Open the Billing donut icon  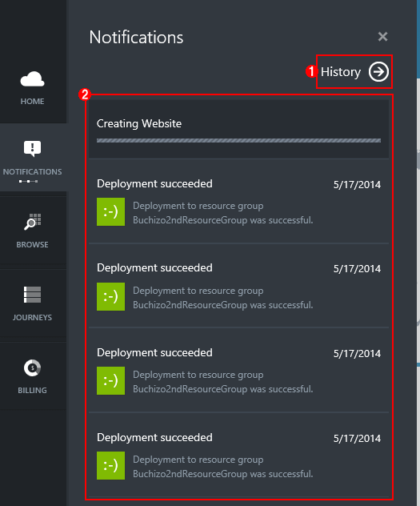(32, 367)
